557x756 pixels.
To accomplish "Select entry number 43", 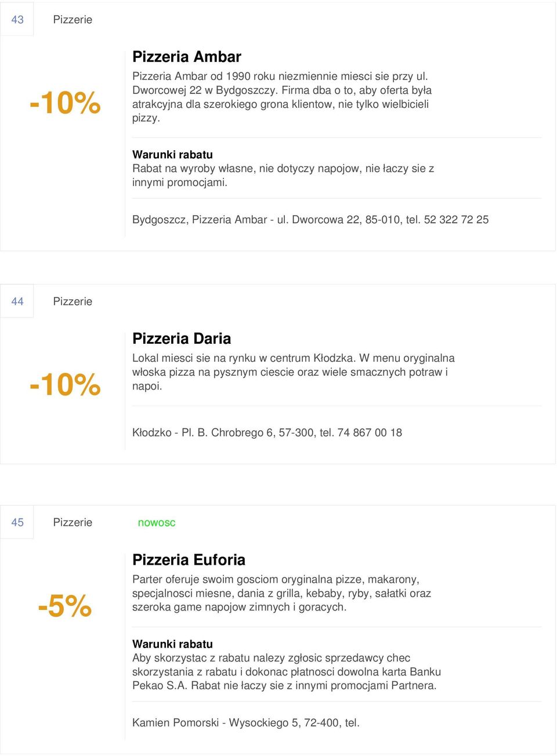I will pyautogui.click(x=17, y=20).
